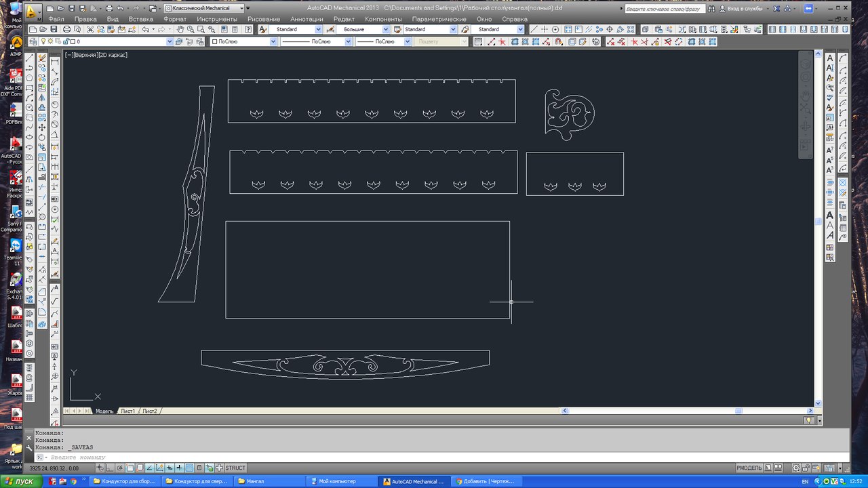Click the plot icon in quick access toolbar

[x=109, y=9]
